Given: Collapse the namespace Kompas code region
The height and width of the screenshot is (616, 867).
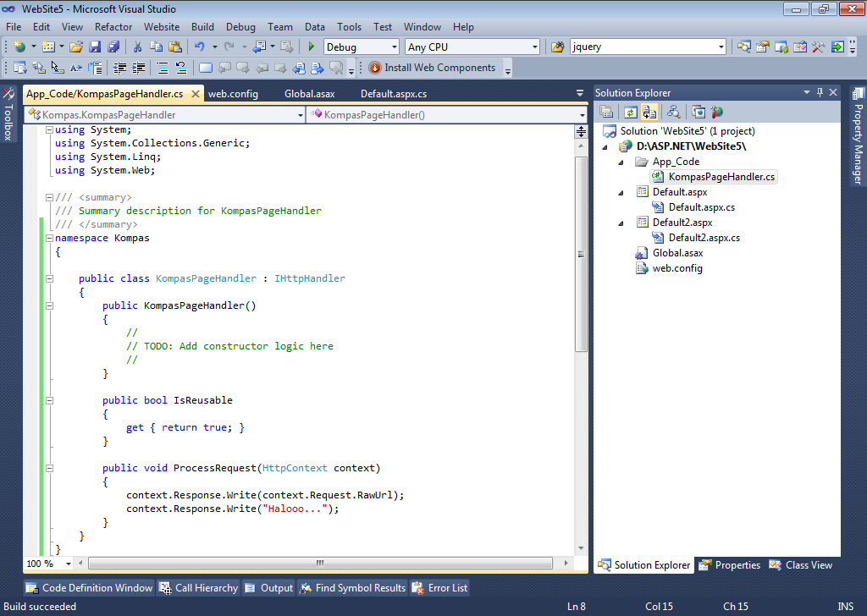Looking at the screenshot, I should 49,238.
